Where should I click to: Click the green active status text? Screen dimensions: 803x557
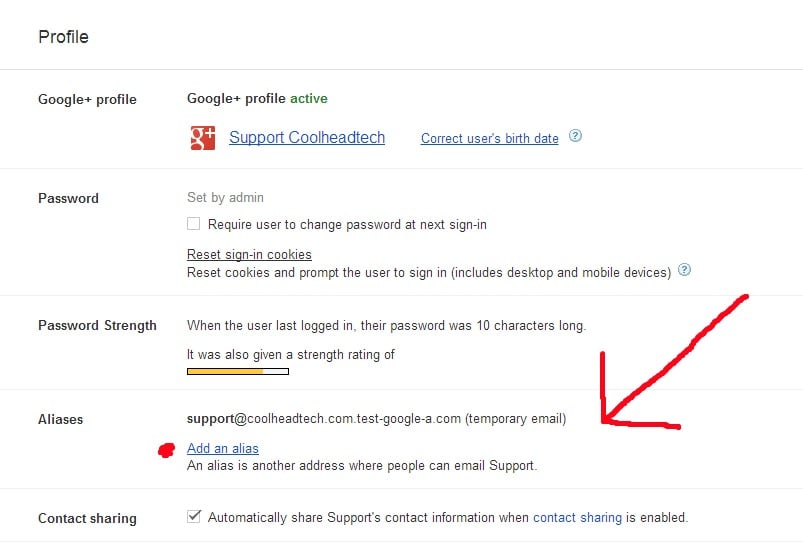click(x=308, y=98)
